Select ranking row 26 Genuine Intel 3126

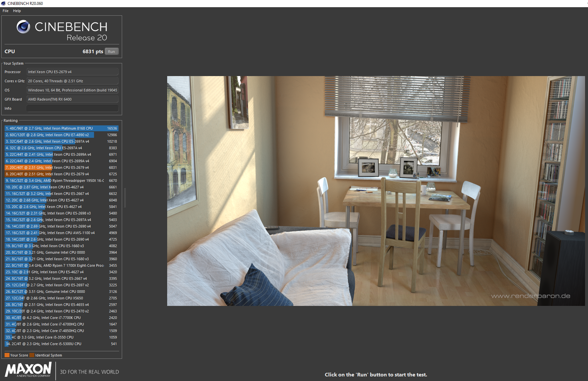pyautogui.click(x=61, y=292)
